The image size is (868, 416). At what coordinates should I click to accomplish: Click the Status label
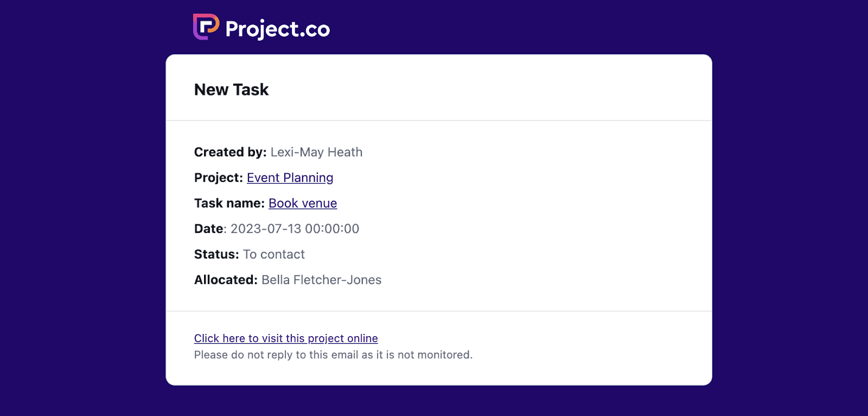(216, 254)
